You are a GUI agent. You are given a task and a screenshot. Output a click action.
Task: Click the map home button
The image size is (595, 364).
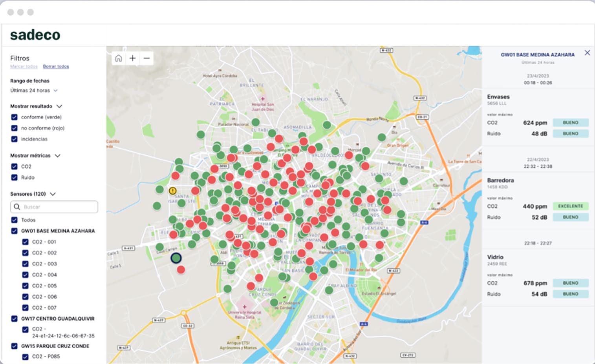(118, 58)
